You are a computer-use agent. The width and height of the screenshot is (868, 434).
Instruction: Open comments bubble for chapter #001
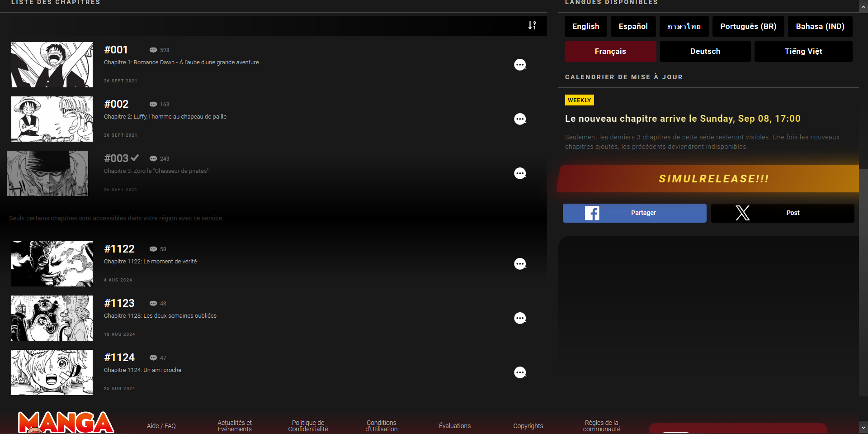[520, 65]
